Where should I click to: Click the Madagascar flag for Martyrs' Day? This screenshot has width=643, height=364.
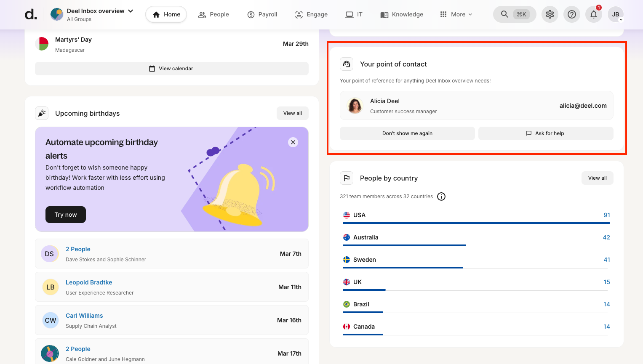pyautogui.click(x=42, y=44)
